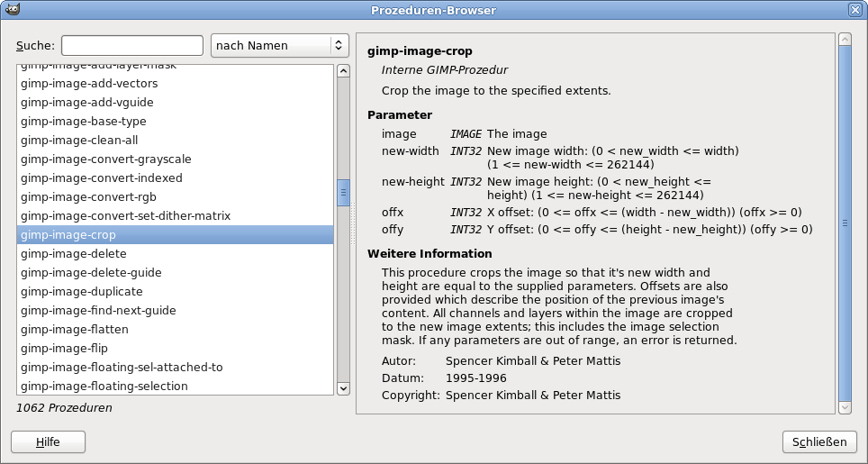Click the 'Parameter' section heading
The image size is (868, 464).
tap(400, 115)
